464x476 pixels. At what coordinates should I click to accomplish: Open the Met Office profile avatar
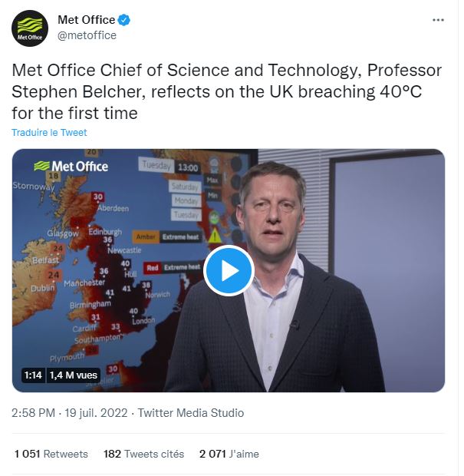tap(30, 28)
